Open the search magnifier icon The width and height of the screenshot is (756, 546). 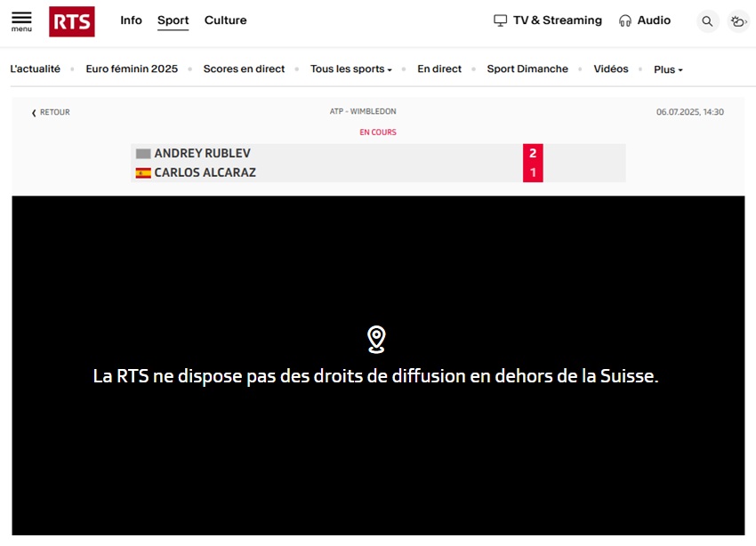[x=707, y=21]
